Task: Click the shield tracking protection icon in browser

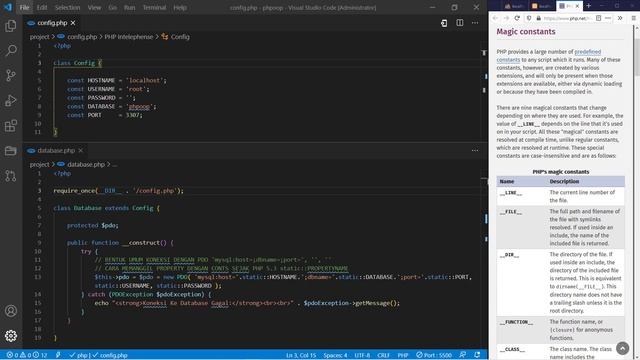Action: click(x=529, y=18)
